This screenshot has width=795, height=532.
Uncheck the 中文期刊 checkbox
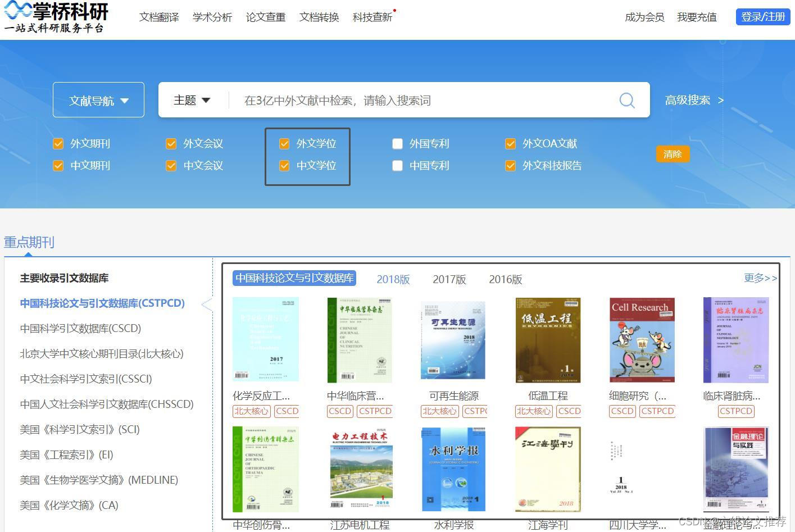(58, 166)
